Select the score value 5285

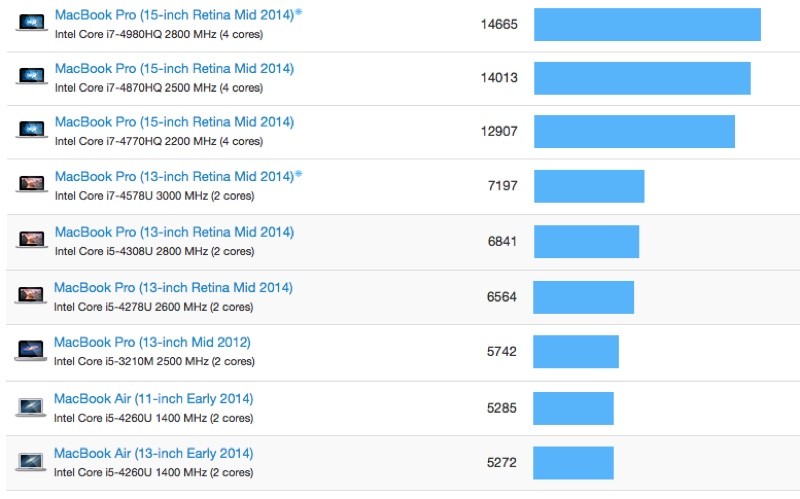(x=502, y=408)
